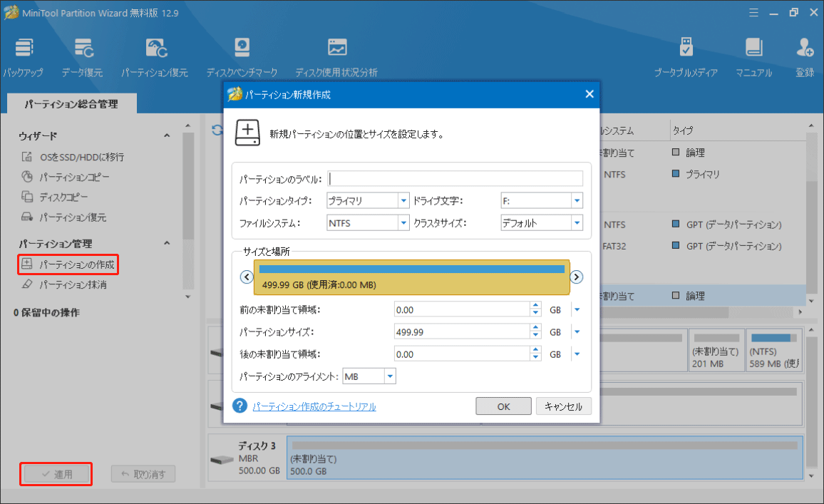The width and height of the screenshot is (824, 504).
Task: Click パーティションの作成 in the sidebar
Action: [68, 264]
